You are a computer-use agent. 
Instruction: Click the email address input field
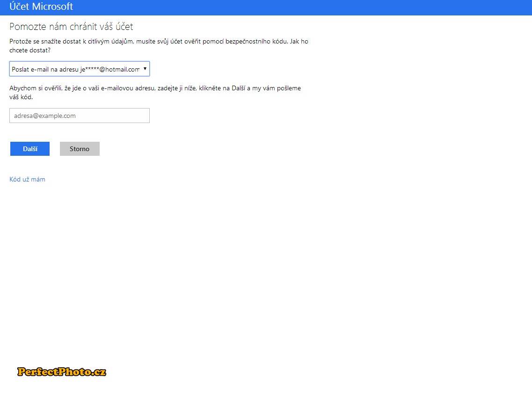pyautogui.click(x=80, y=116)
